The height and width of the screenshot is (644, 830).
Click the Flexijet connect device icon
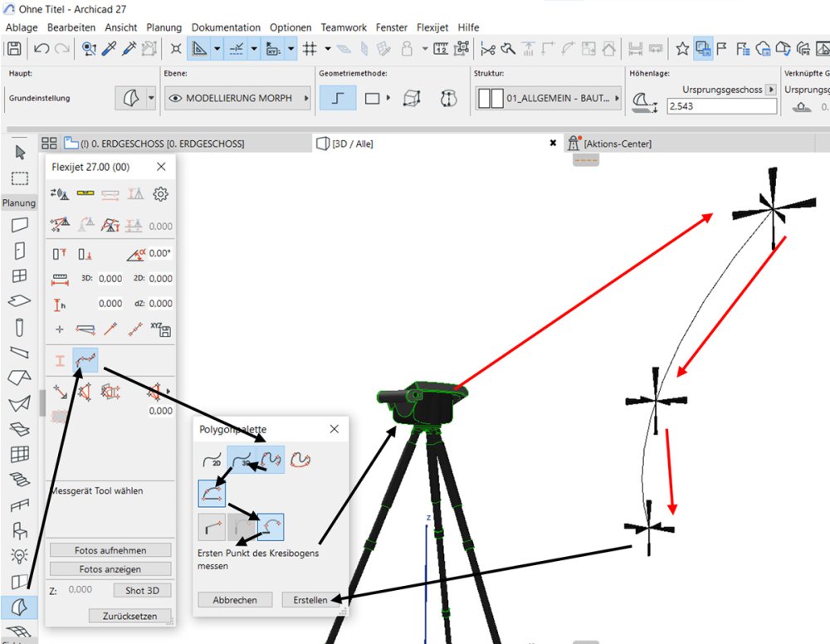click(x=60, y=193)
